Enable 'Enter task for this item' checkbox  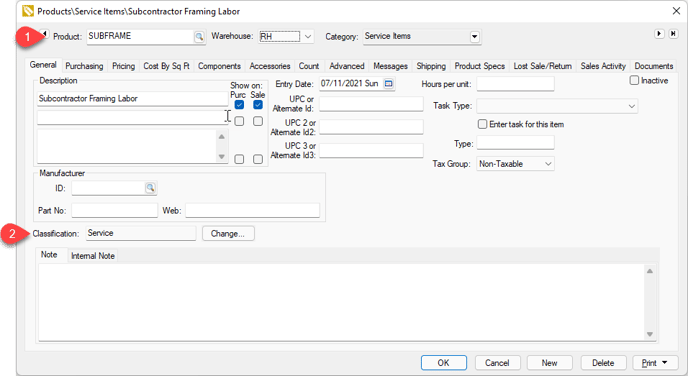[x=482, y=124]
